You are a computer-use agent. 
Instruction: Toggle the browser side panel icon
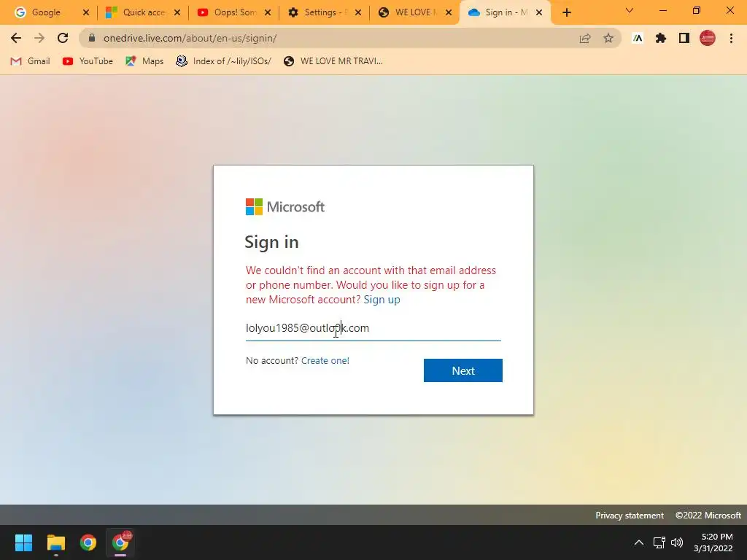point(684,38)
